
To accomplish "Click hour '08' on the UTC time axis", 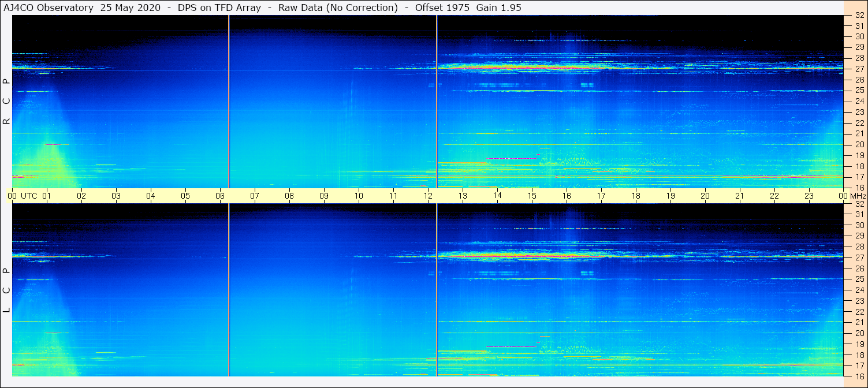I will tap(289, 196).
